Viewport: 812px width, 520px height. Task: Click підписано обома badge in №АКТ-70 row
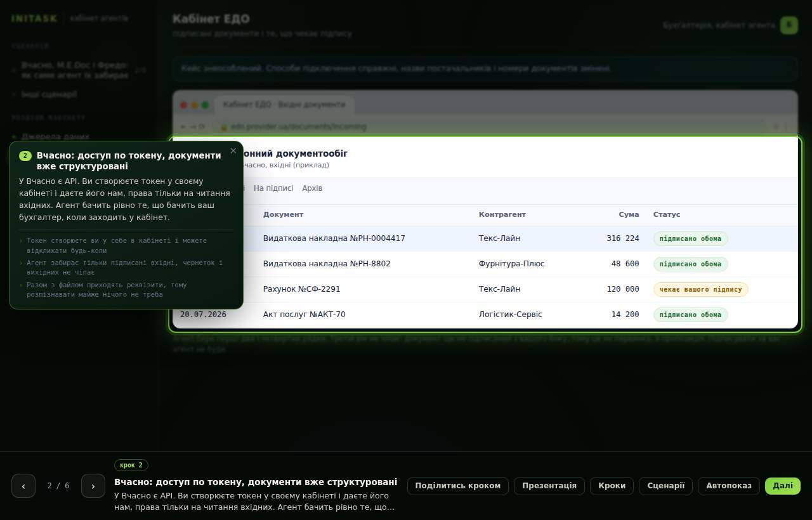[691, 315]
